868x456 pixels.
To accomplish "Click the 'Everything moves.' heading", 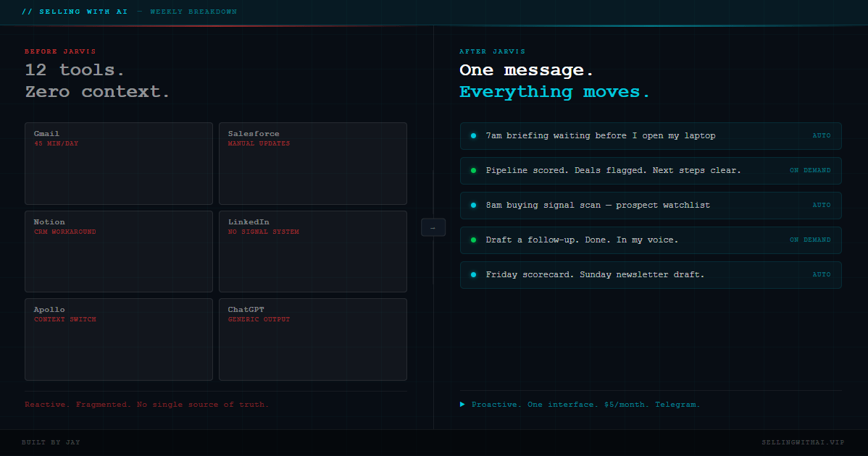I will pos(554,92).
